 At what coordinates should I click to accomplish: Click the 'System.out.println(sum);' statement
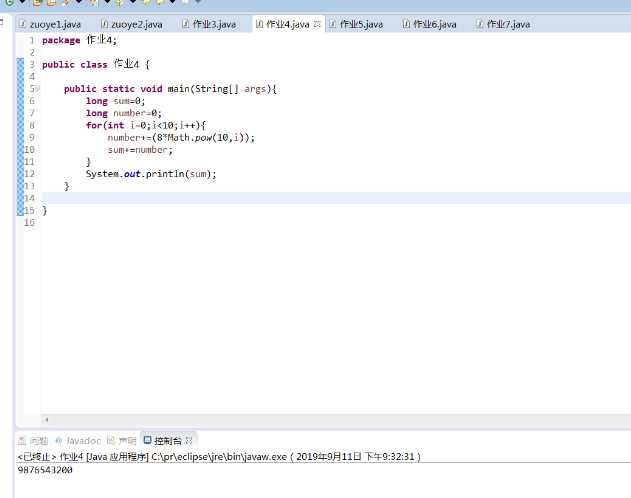coord(151,174)
